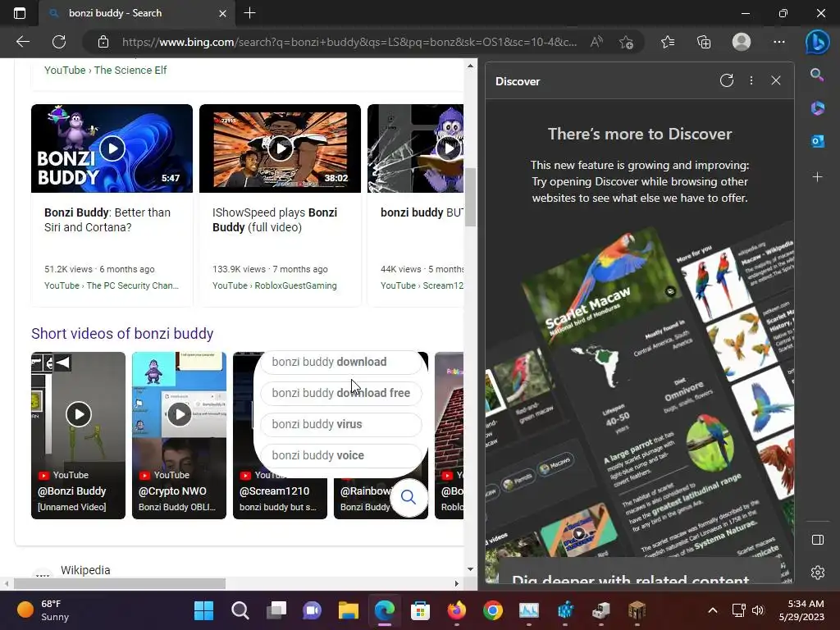Open Discover panel more options
The width and height of the screenshot is (840, 630).
(x=751, y=80)
